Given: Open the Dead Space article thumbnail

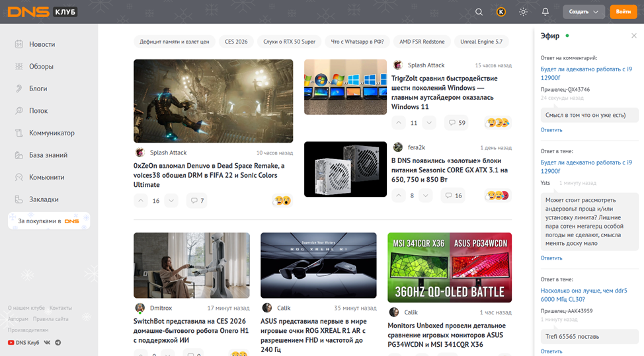Looking at the screenshot, I should pyautogui.click(x=213, y=100).
